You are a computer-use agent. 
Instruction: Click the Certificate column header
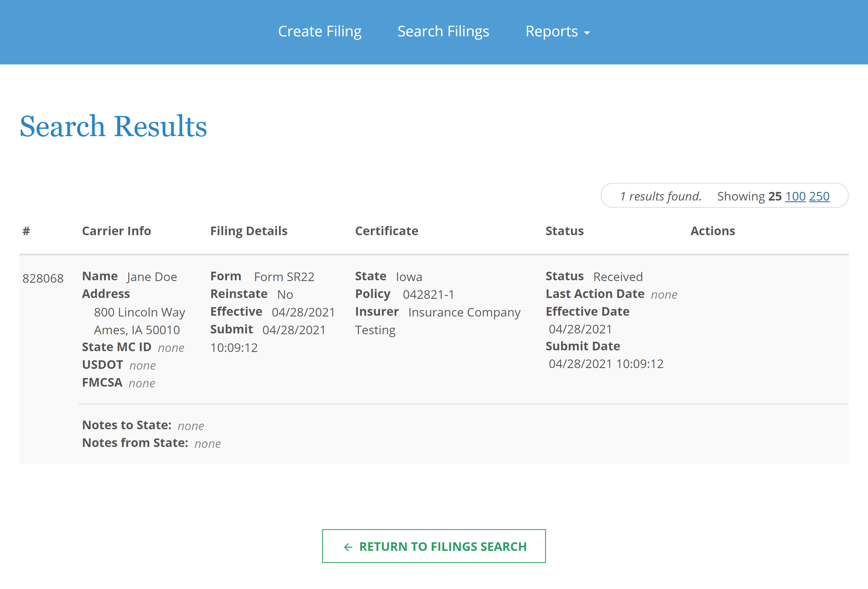point(386,231)
